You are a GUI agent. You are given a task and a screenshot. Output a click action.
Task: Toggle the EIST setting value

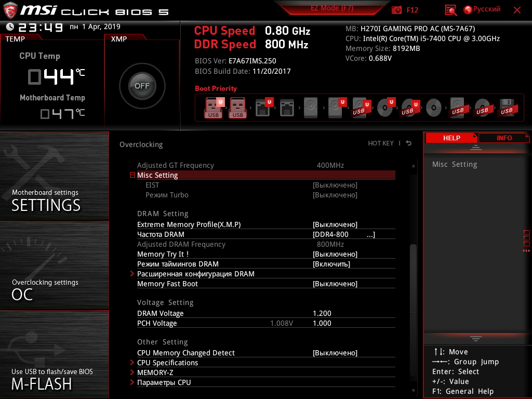click(335, 185)
